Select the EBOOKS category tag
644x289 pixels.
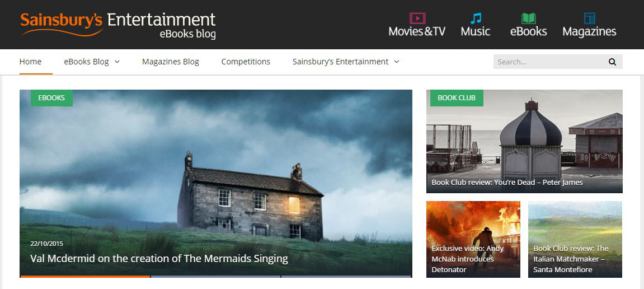point(51,98)
